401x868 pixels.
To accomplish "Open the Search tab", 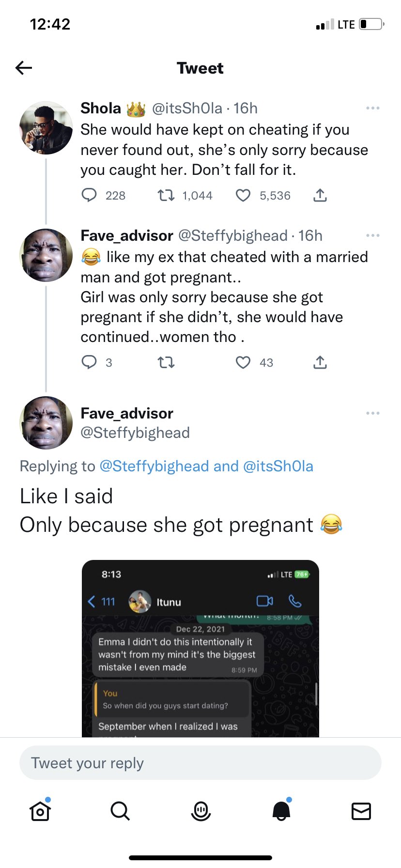I will pyautogui.click(x=120, y=811).
